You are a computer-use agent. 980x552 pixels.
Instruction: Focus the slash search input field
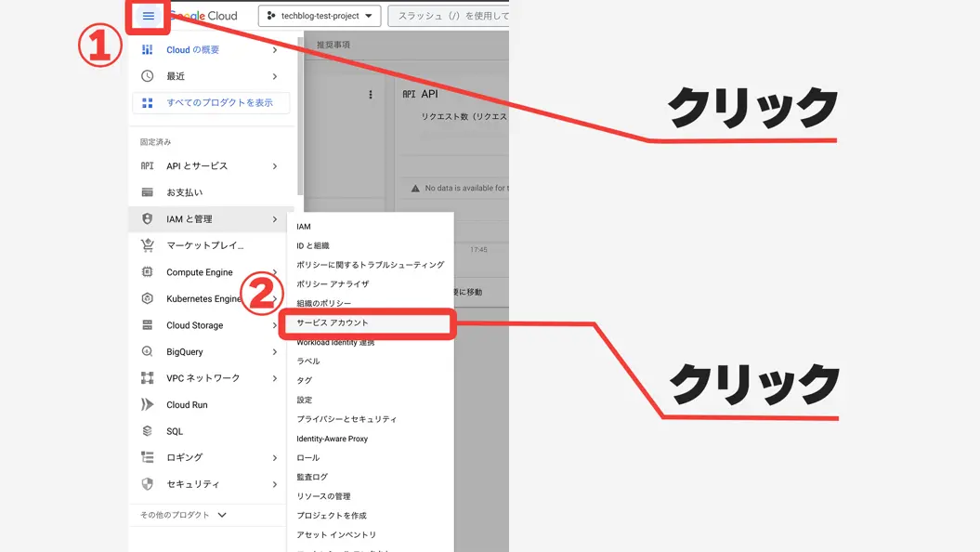449,16
